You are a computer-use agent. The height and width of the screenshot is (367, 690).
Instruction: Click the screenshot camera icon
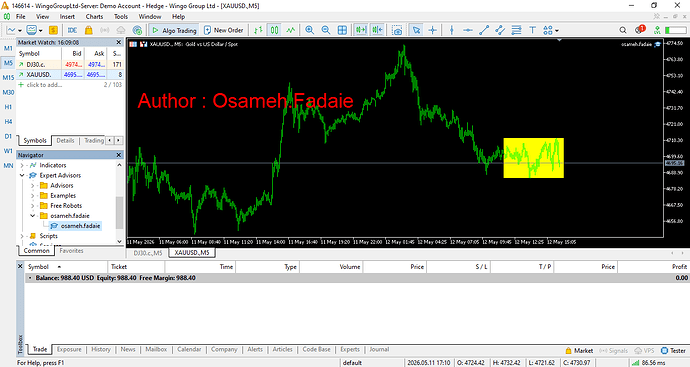pos(397,30)
